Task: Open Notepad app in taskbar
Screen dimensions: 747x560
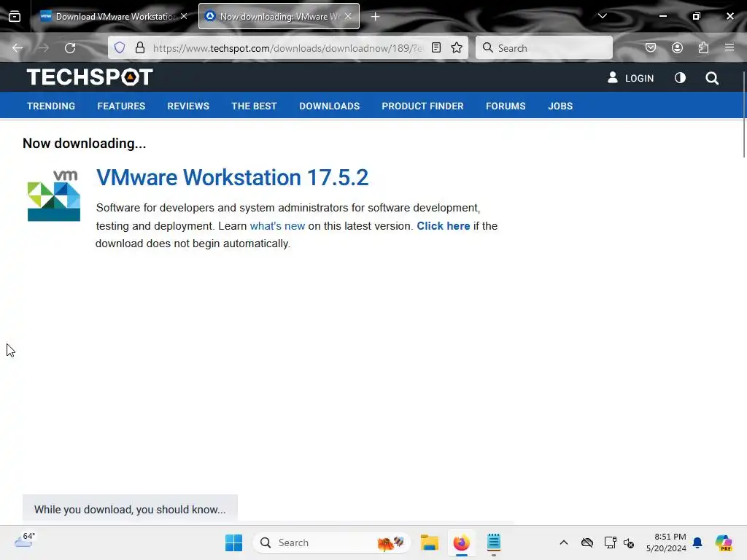Action: (494, 542)
